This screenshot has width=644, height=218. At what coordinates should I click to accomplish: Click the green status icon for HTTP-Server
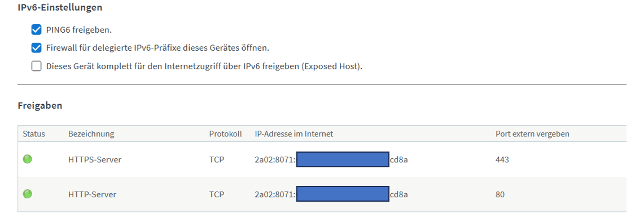pyautogui.click(x=28, y=194)
